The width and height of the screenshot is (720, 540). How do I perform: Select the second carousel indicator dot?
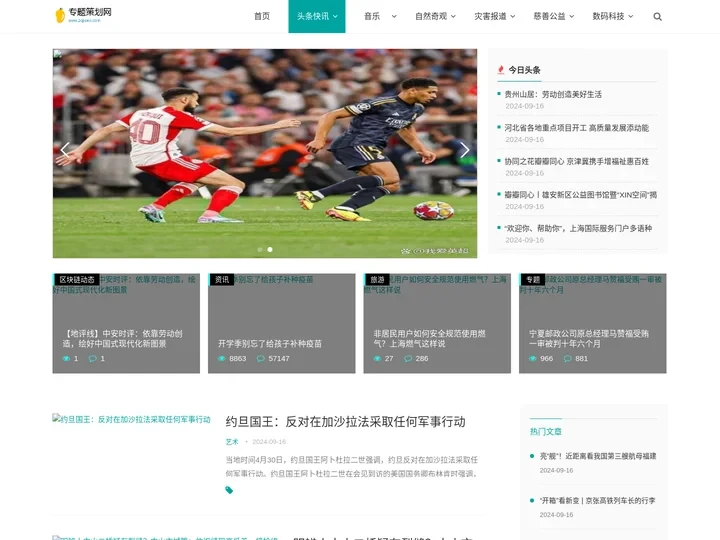click(270, 249)
